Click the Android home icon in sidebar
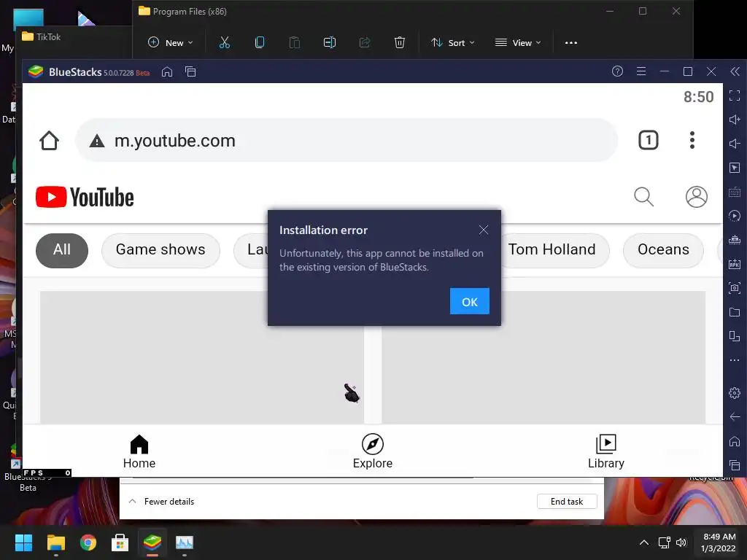 735,441
